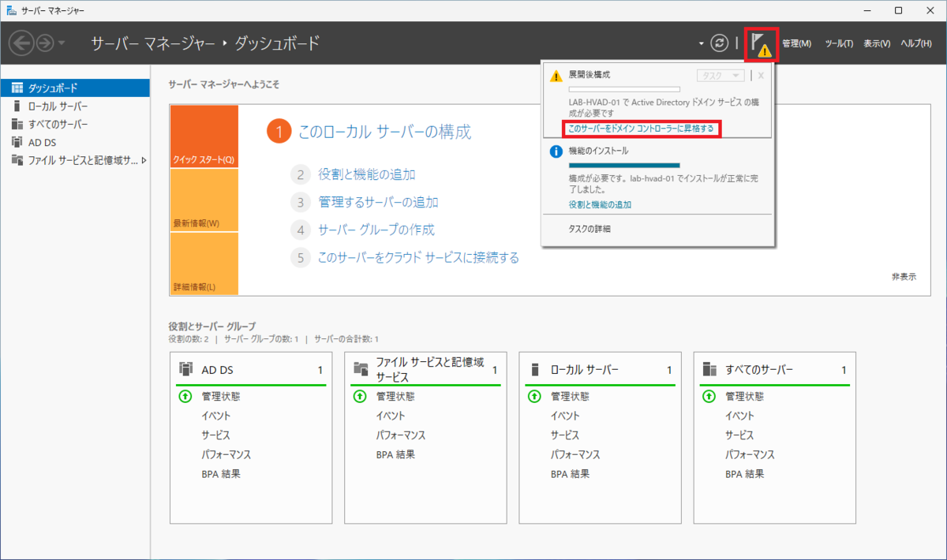Click このサーバーをドメイン コントローラーに昇格する link

point(641,129)
